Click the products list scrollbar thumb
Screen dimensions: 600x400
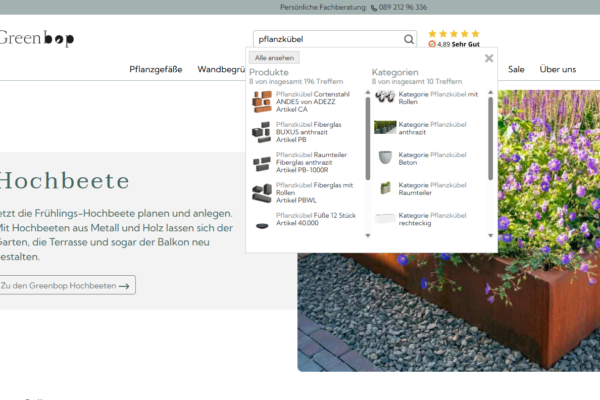point(368,138)
